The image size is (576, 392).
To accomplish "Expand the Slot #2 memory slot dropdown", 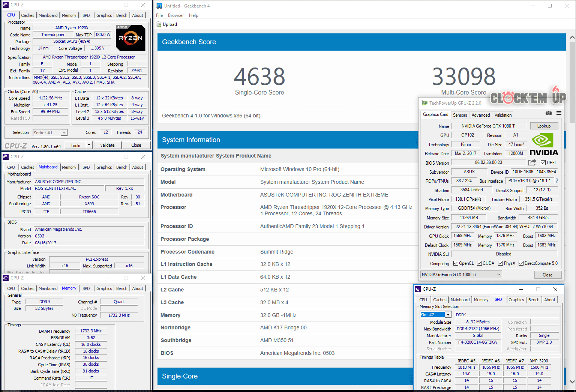I will tap(448, 315).
